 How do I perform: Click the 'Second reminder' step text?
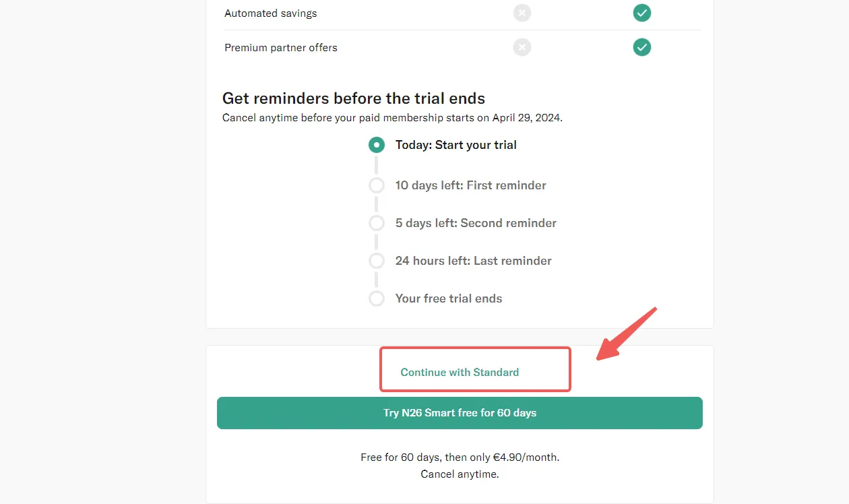pos(509,223)
